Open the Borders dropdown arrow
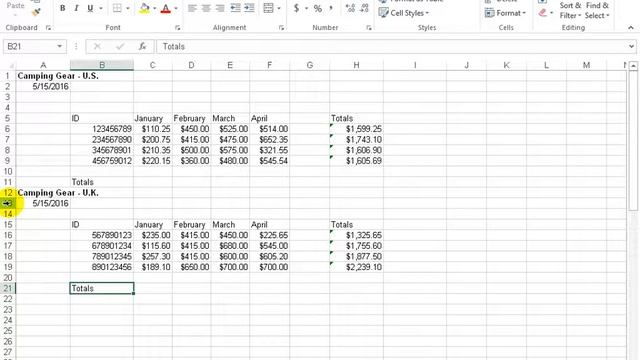 [128, 8]
